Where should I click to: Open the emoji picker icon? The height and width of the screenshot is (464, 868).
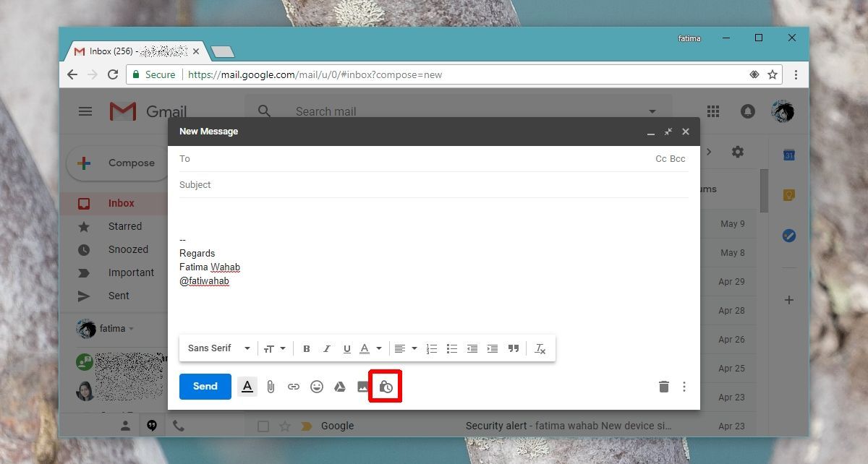(317, 387)
